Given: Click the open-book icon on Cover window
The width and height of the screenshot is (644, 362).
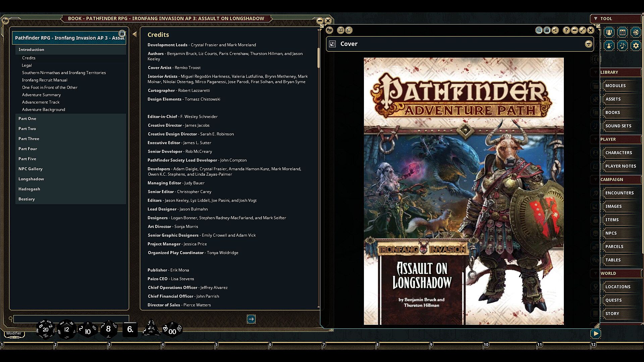Looking at the screenshot, I should pos(341,31).
